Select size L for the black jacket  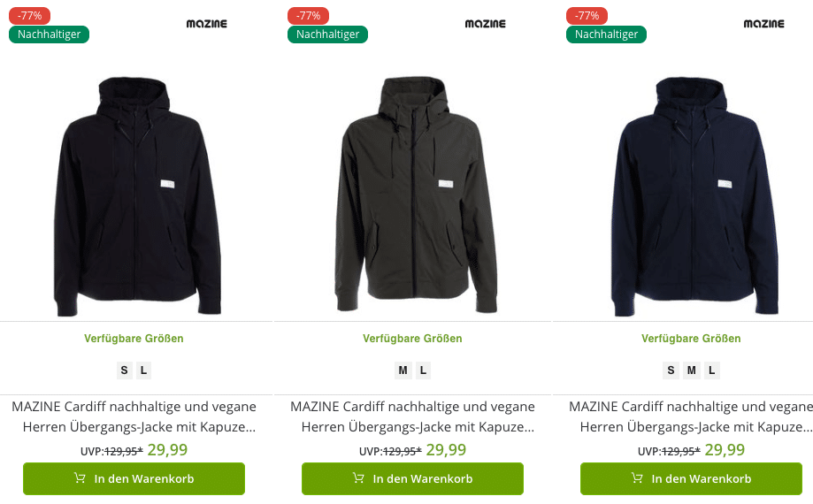pyautogui.click(x=143, y=370)
